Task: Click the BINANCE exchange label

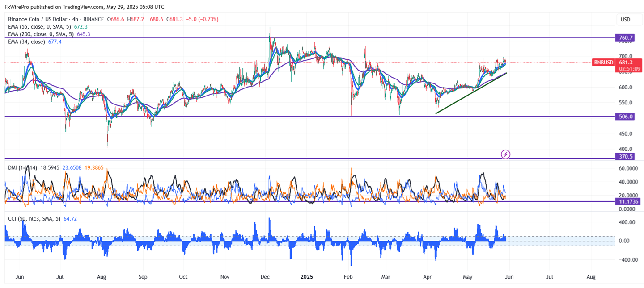Action: [x=94, y=19]
